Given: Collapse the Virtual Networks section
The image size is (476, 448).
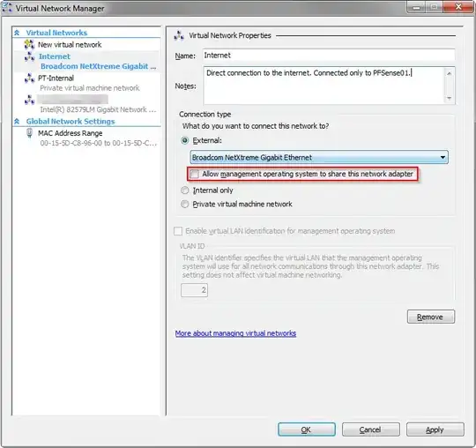Looking at the screenshot, I should (17, 33).
